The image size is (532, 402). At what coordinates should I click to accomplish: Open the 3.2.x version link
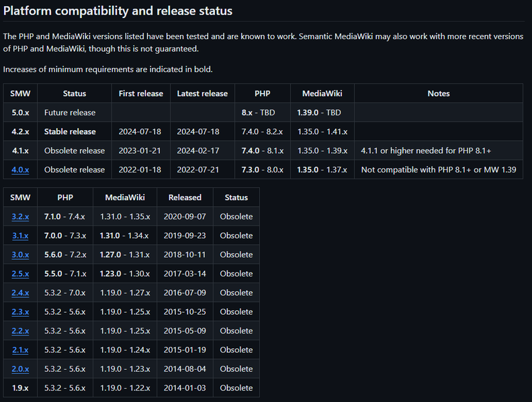pos(20,217)
